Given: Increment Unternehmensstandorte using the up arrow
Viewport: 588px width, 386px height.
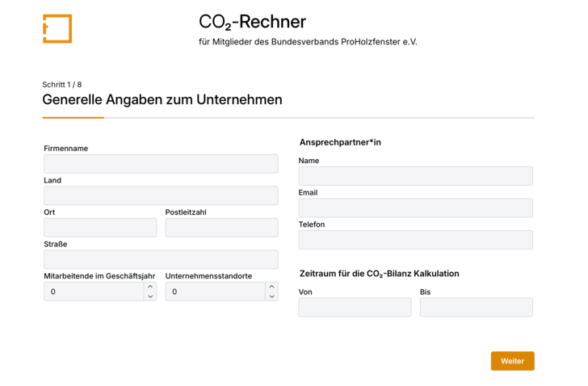Looking at the screenshot, I should pyautogui.click(x=271, y=287).
